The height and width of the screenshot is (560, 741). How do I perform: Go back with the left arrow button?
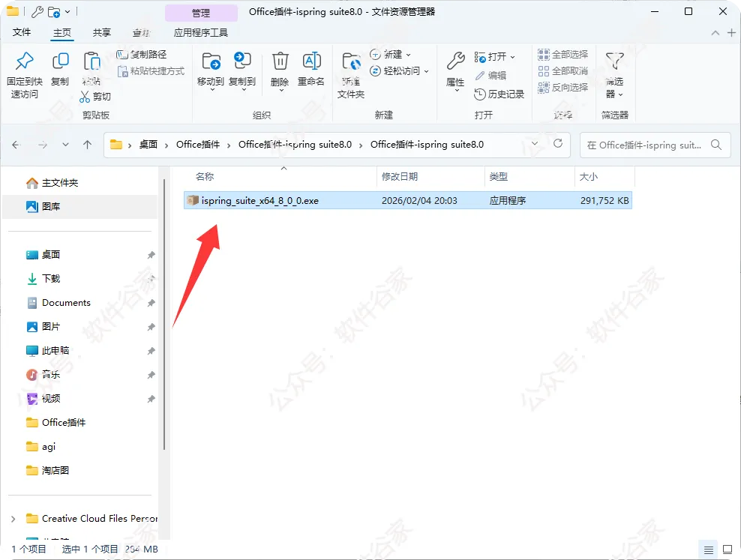[16, 145]
